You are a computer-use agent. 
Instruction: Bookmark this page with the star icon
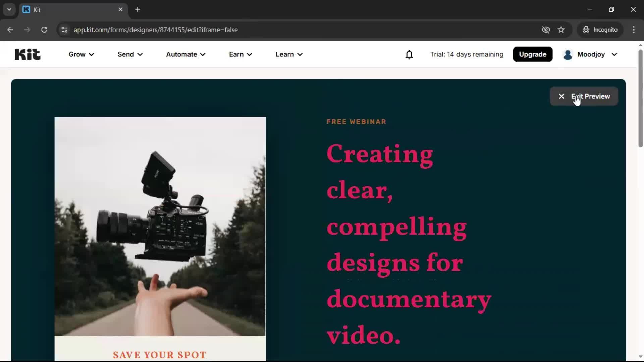click(x=561, y=29)
